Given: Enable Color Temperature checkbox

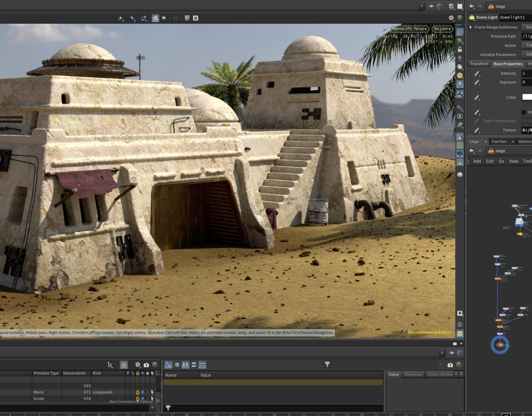Looking at the screenshot, I should pyautogui.click(x=523, y=112).
